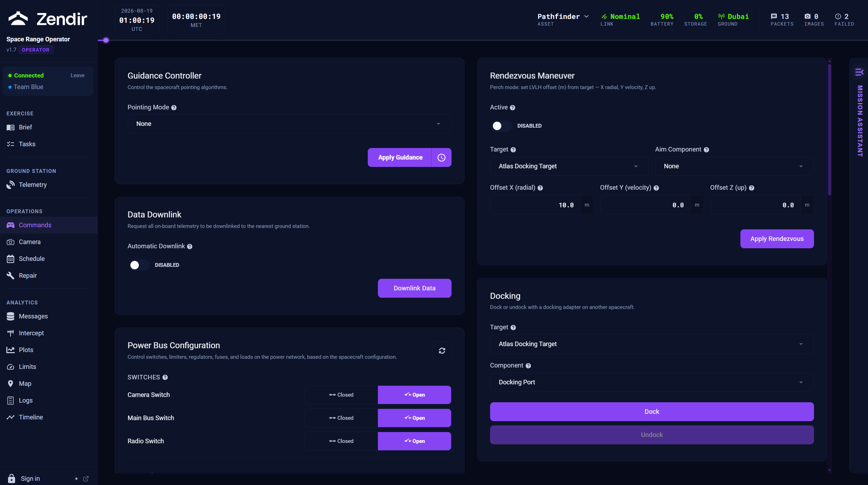Screen dimensions: 868x485
Task: Click the Pointing Mode help icon
Action: pos(174,108)
